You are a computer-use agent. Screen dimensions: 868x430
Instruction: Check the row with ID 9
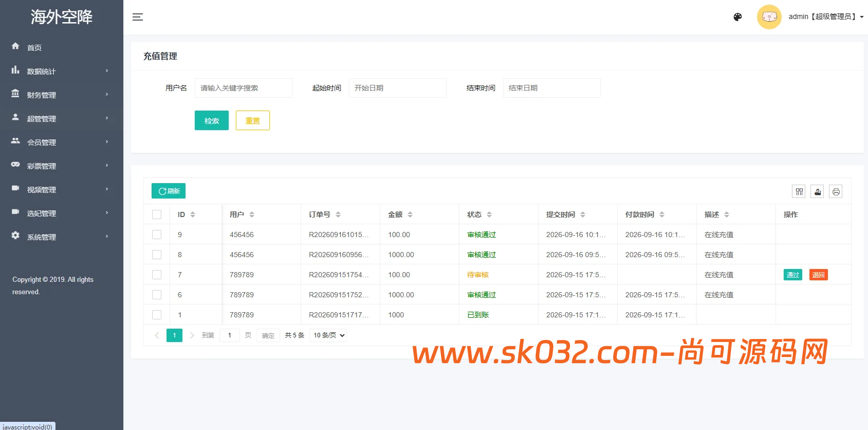pyautogui.click(x=157, y=235)
